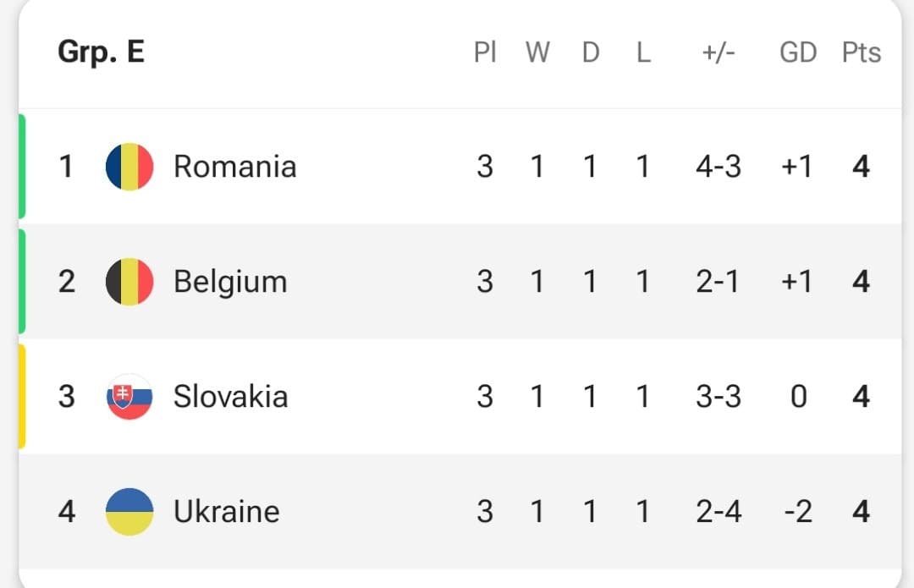Open the Romania team name
This screenshot has width=914, height=588.
pyautogui.click(x=235, y=167)
